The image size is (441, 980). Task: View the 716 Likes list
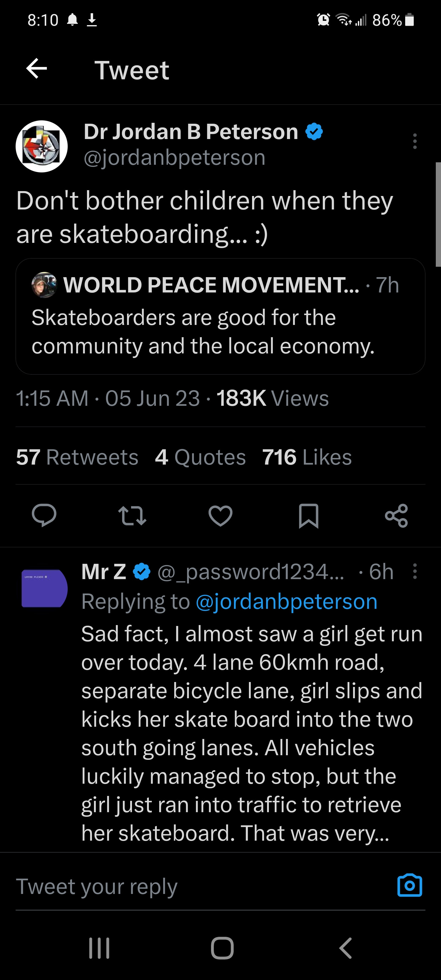(307, 457)
